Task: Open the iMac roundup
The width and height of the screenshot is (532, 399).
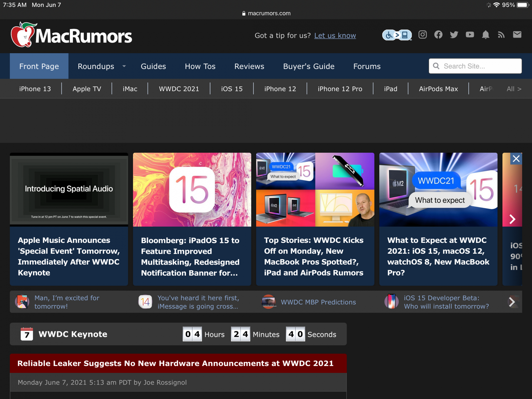Action: point(130,89)
